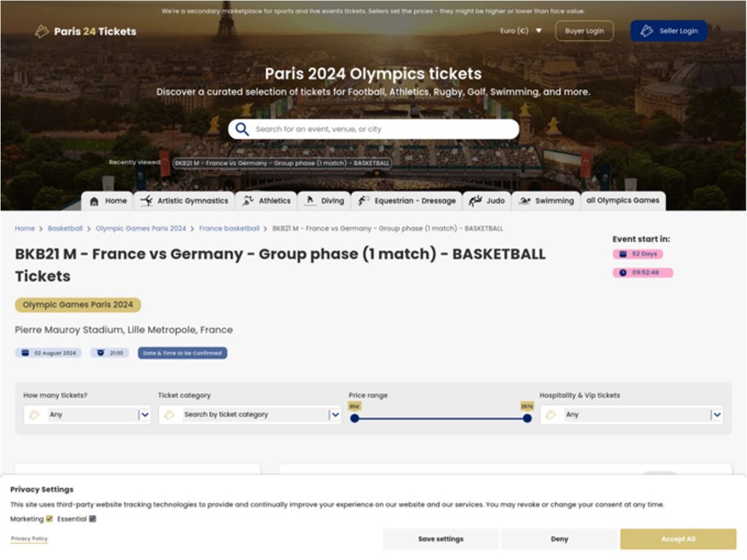The width and height of the screenshot is (747, 560).
Task: Toggle the Essential consent checkbox
Action: [93, 519]
